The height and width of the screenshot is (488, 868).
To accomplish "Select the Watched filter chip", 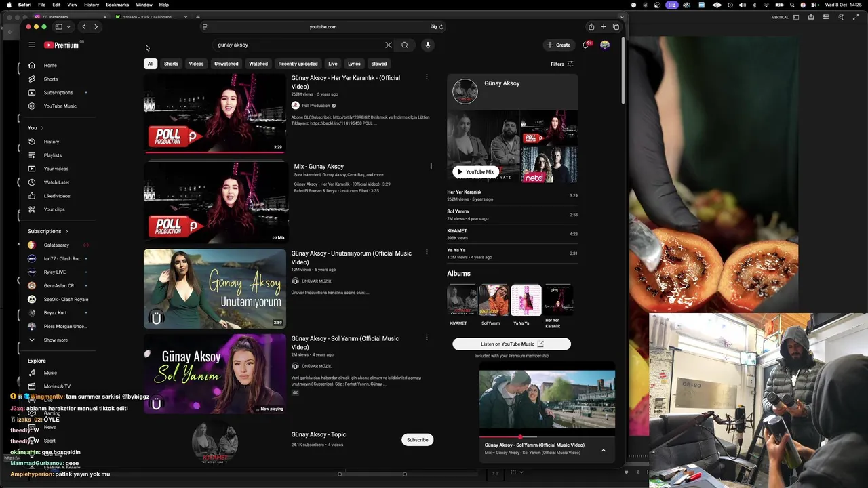I will click(x=258, y=64).
